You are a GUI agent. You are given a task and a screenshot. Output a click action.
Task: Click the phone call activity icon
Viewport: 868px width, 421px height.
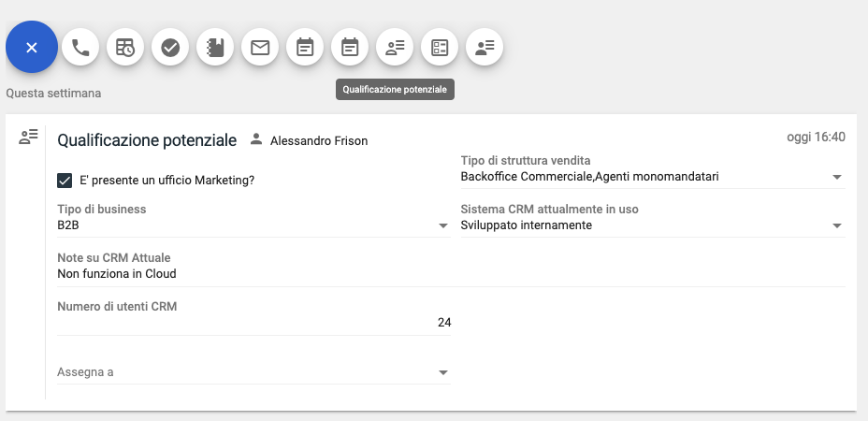[80, 48]
